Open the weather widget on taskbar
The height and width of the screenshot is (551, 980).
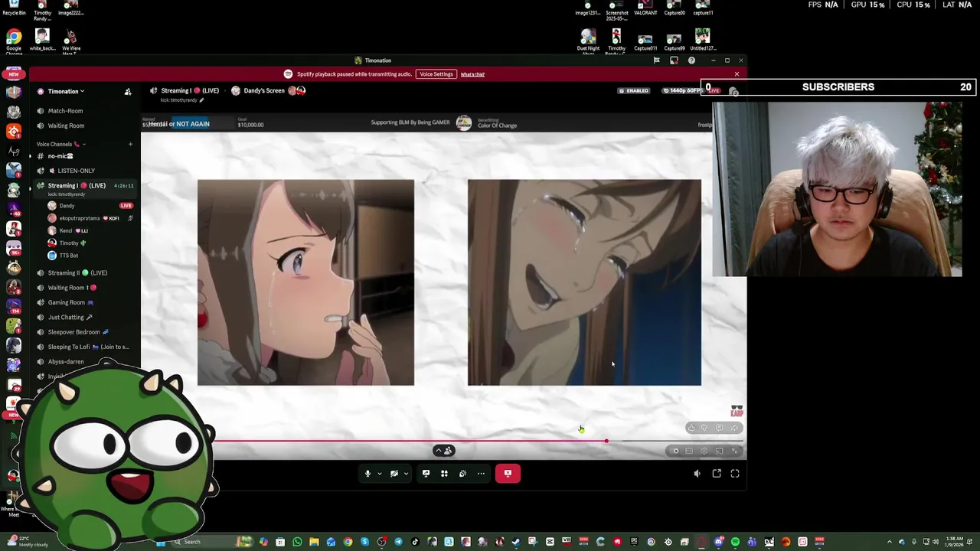pyautogui.click(x=25, y=542)
